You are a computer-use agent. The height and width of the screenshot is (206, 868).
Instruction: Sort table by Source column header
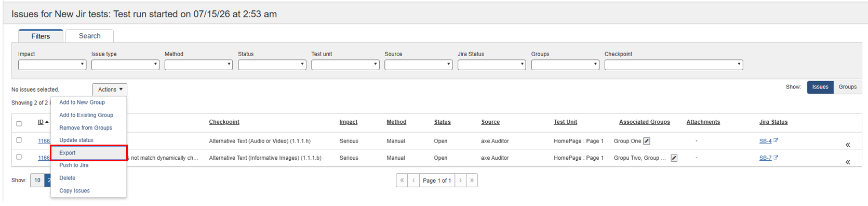coord(490,122)
